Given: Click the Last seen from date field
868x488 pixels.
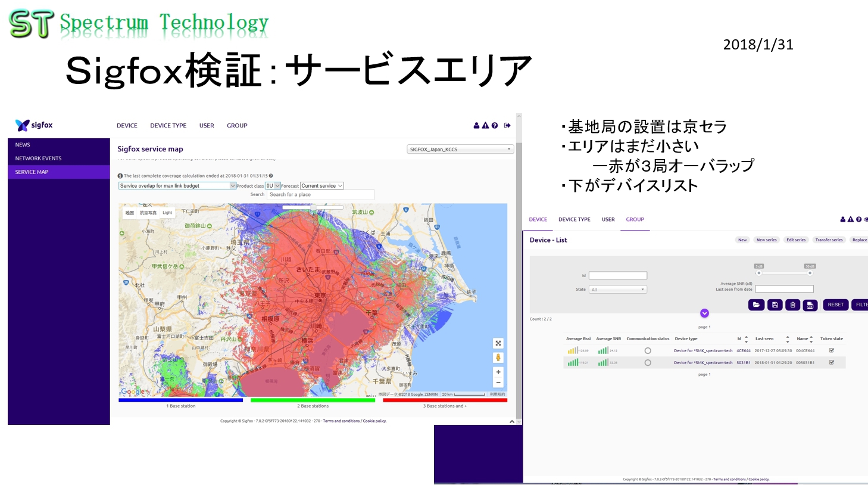Looking at the screenshot, I should tap(785, 289).
